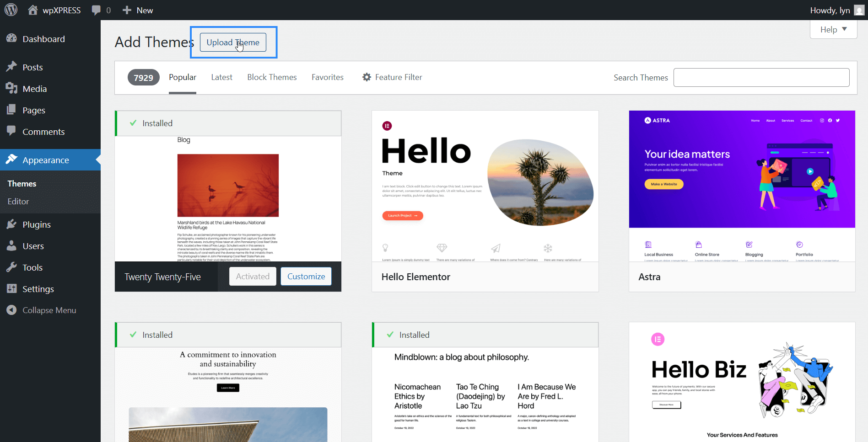Viewport: 868px width, 442px height.
Task: Click the Pages icon in the sidebar
Action: 12,110
